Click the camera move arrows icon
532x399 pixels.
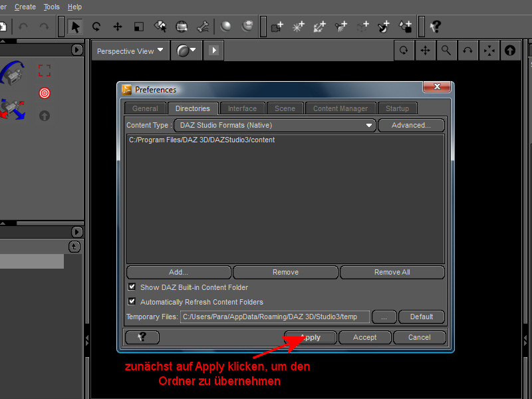(13, 109)
